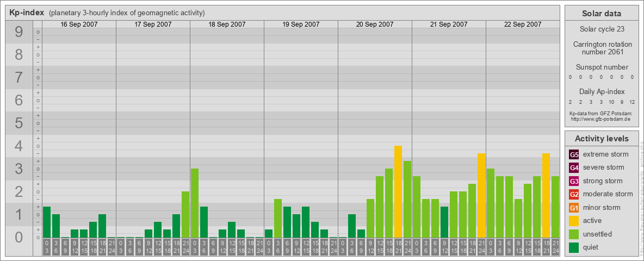The image size is (644, 261).
Task: Click the Kp scale number 7
Action: pos(19,78)
